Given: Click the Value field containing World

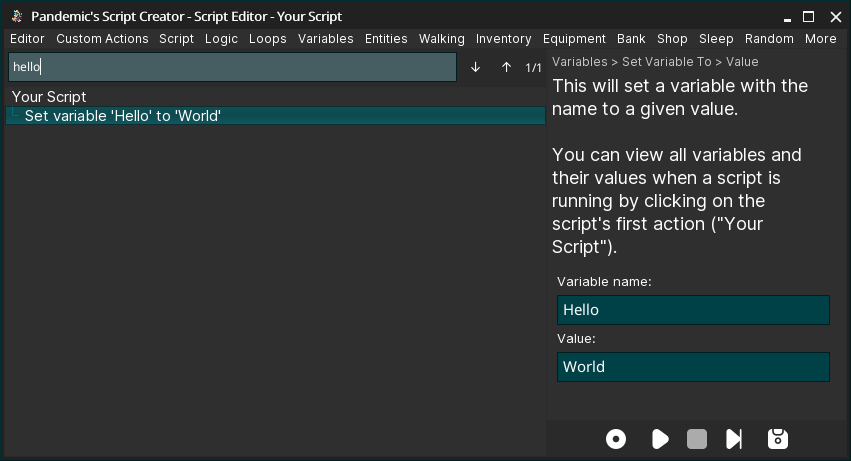Looking at the screenshot, I should (693, 367).
